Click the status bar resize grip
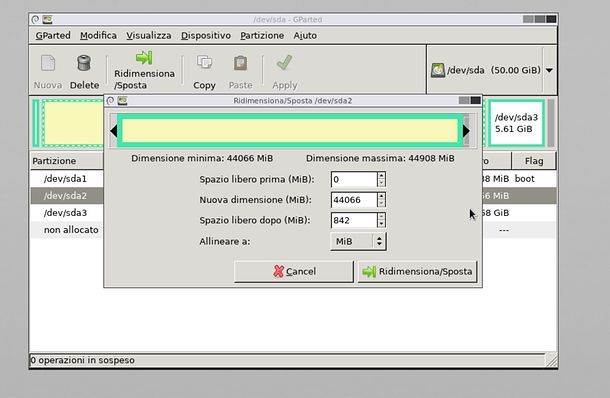610x398 pixels. (x=551, y=360)
